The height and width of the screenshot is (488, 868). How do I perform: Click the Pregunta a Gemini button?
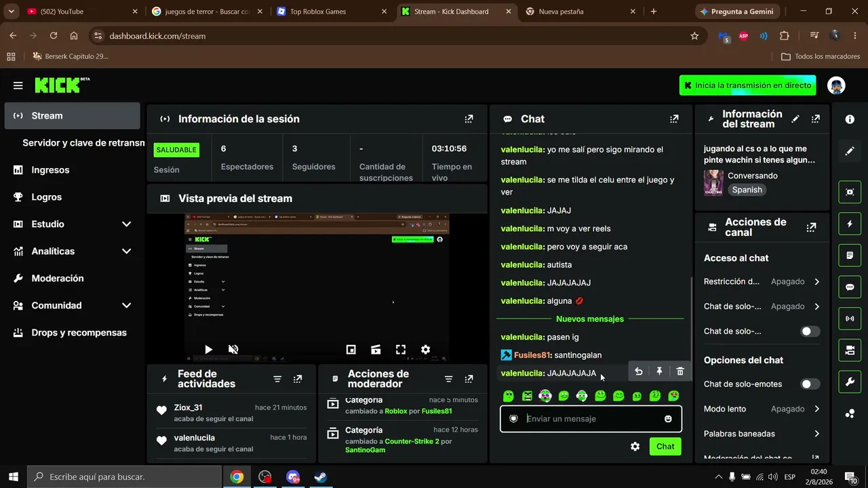737,12
